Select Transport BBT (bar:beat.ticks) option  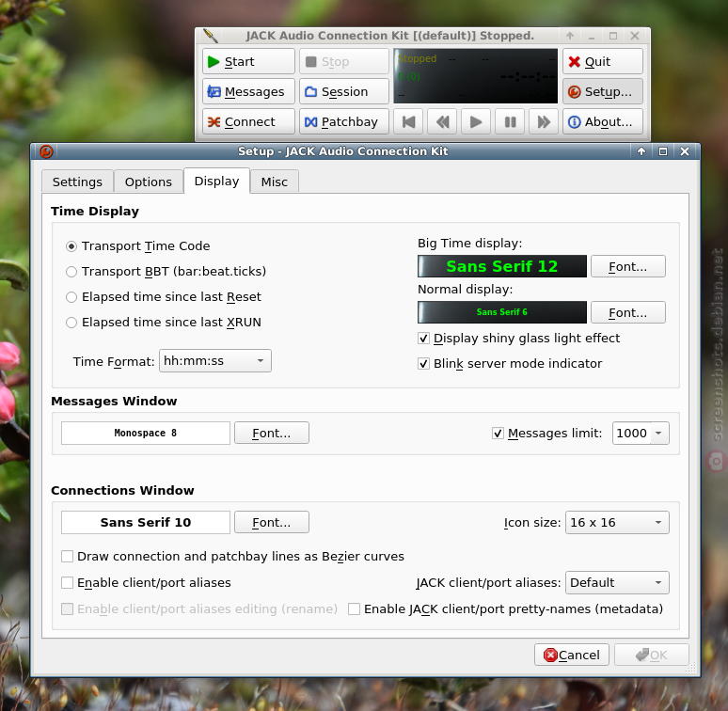coord(166,272)
